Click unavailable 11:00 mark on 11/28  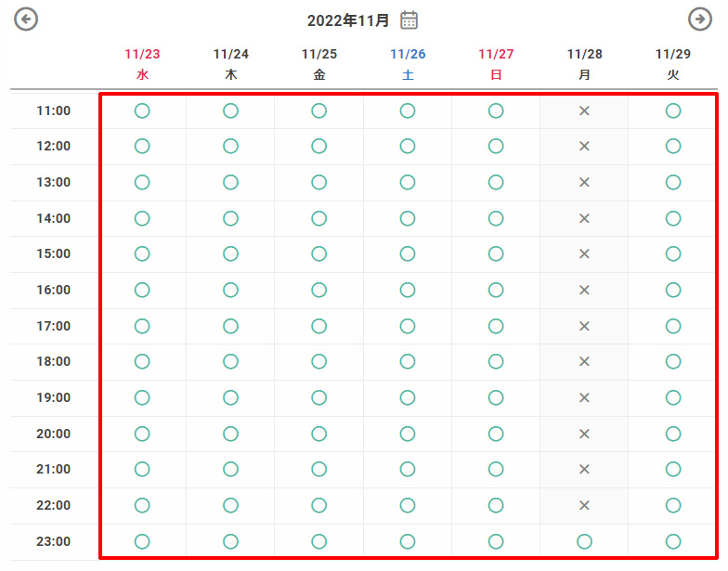coord(584,111)
